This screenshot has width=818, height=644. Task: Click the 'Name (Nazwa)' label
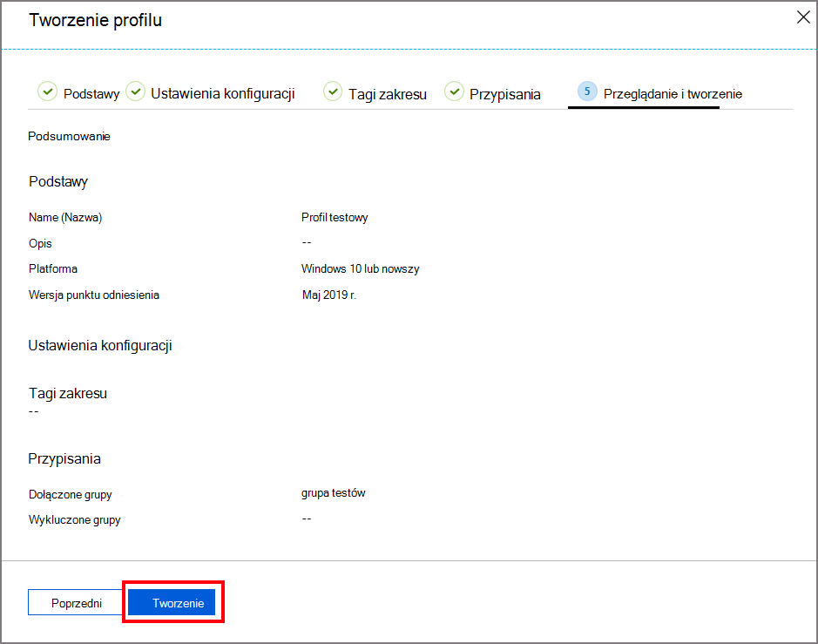pyautogui.click(x=65, y=217)
